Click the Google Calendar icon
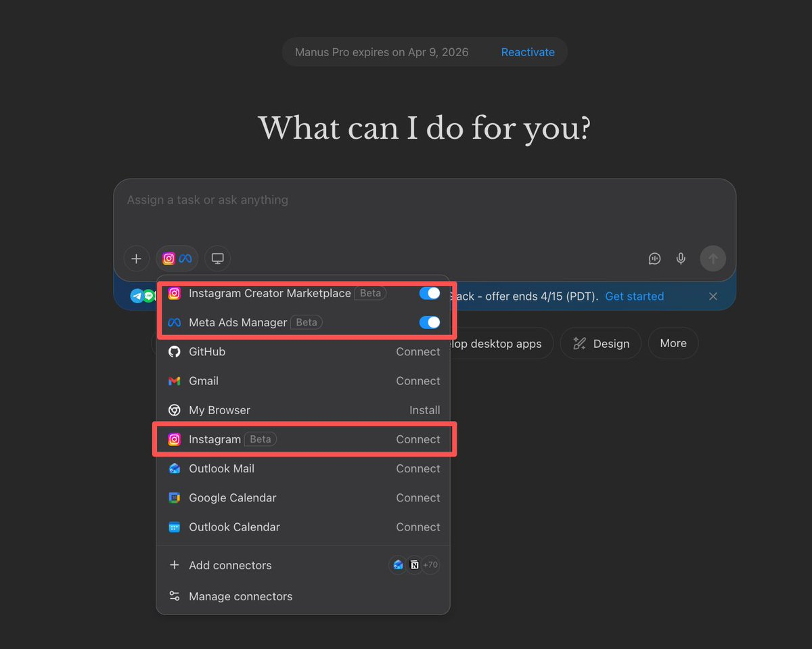The width and height of the screenshot is (812, 649). 174,497
